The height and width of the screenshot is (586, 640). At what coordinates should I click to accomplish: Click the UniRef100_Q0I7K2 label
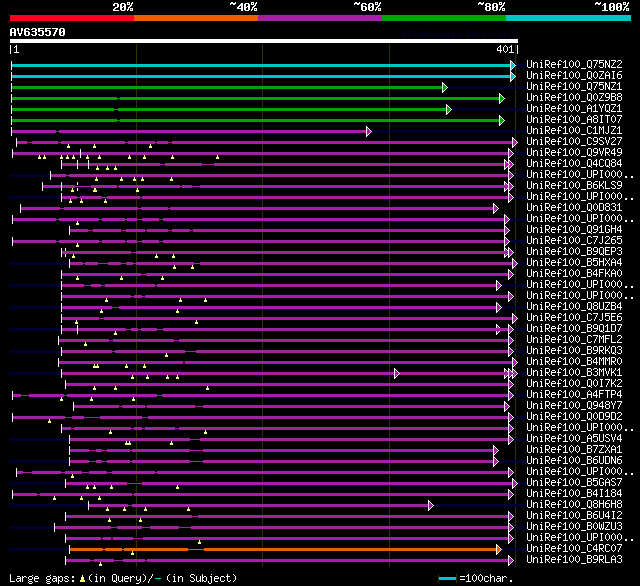point(574,384)
